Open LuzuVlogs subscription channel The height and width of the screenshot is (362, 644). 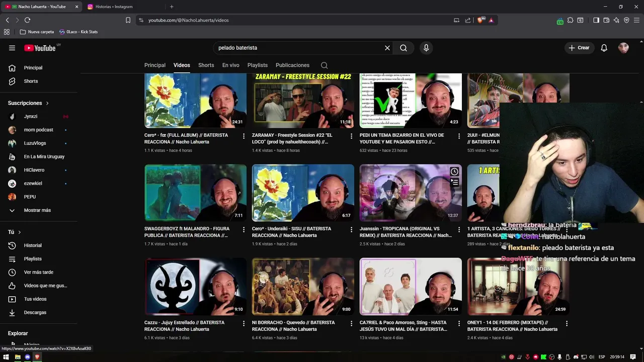(38, 143)
